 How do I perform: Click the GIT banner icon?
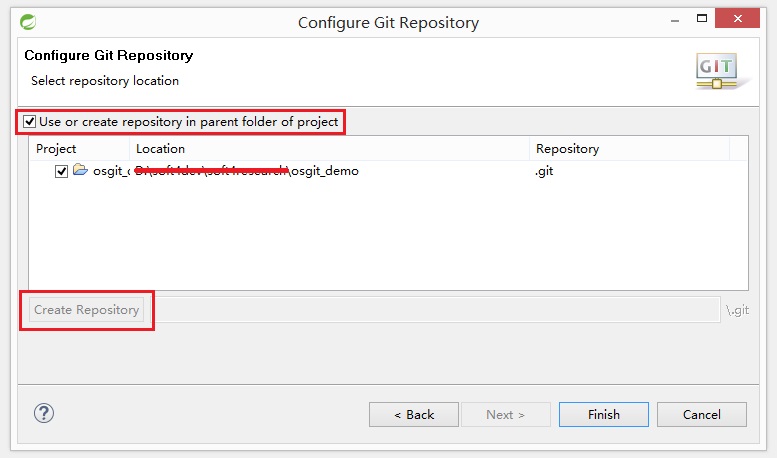(x=716, y=70)
